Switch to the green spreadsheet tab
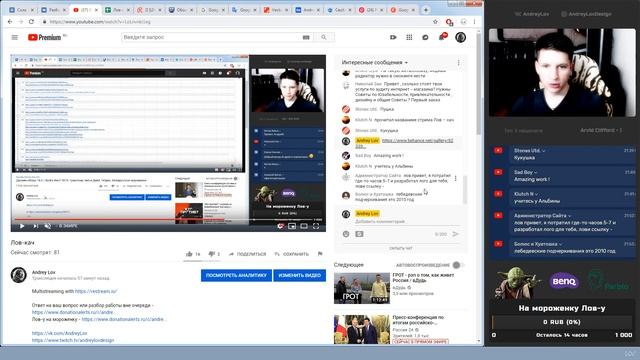 116,10
